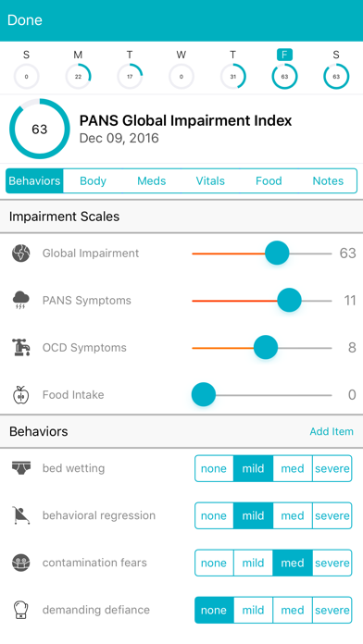The height and width of the screenshot is (644, 363).
Task: Set behavioral regression to none
Action: [214, 515]
